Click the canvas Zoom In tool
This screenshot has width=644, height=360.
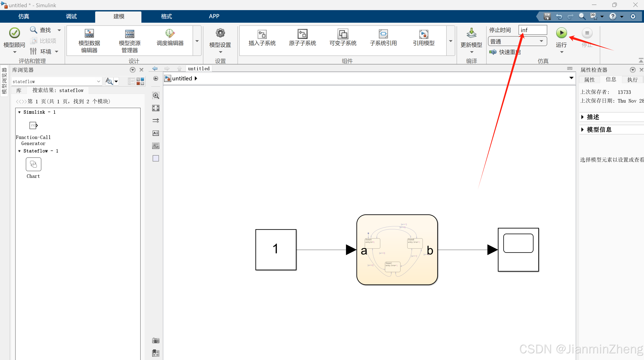click(156, 95)
